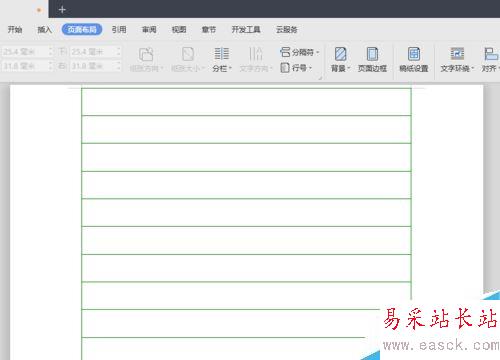This screenshot has height=360, width=500.
Task: Open the 页面边框 page border dialog
Action: tap(372, 60)
